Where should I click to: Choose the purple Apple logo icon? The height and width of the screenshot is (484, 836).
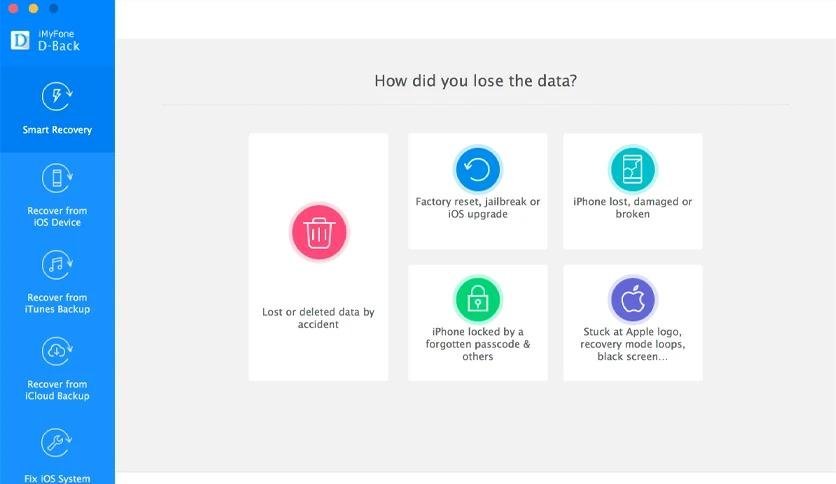(x=632, y=298)
